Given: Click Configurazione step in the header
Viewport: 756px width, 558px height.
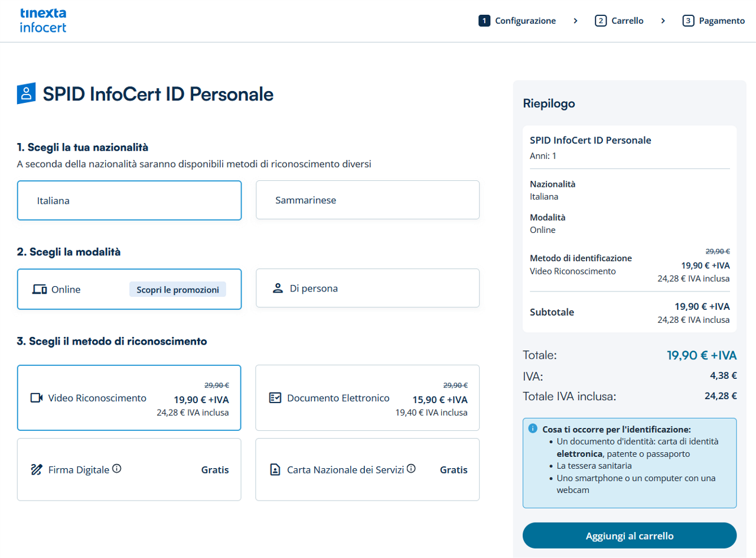Looking at the screenshot, I should [517, 21].
